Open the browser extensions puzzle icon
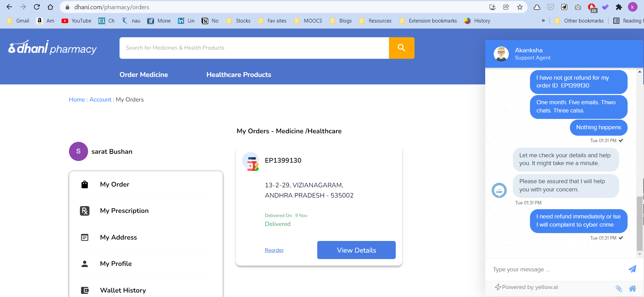Image resolution: width=644 pixels, height=297 pixels. (x=619, y=7)
